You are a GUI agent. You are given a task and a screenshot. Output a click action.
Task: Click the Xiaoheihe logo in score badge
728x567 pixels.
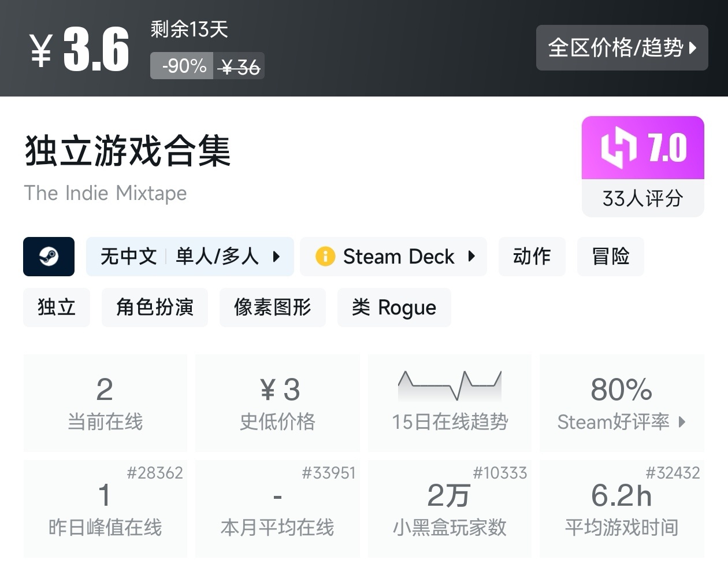click(x=618, y=147)
